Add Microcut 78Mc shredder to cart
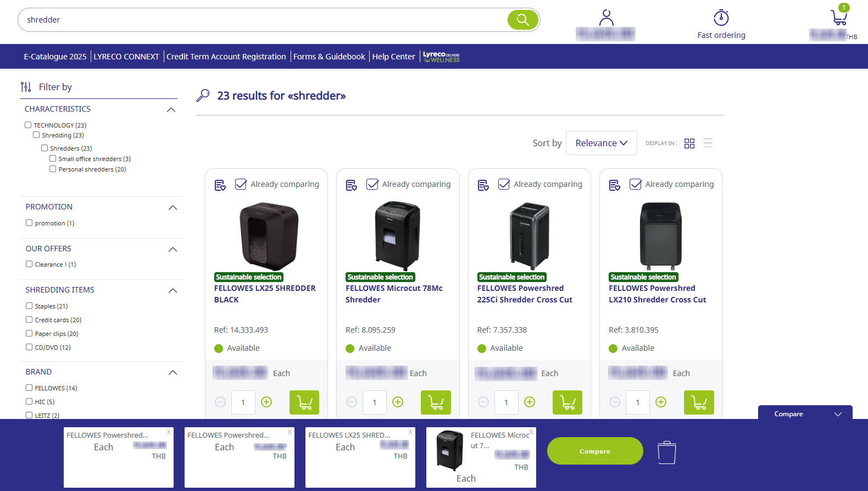The width and height of the screenshot is (868, 491). coord(436,402)
